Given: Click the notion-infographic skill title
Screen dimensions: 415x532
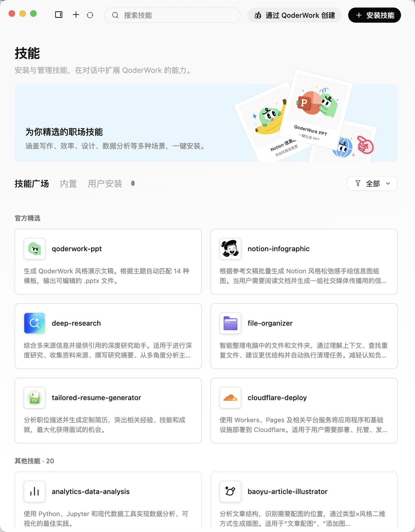Looking at the screenshot, I should 279,249.
